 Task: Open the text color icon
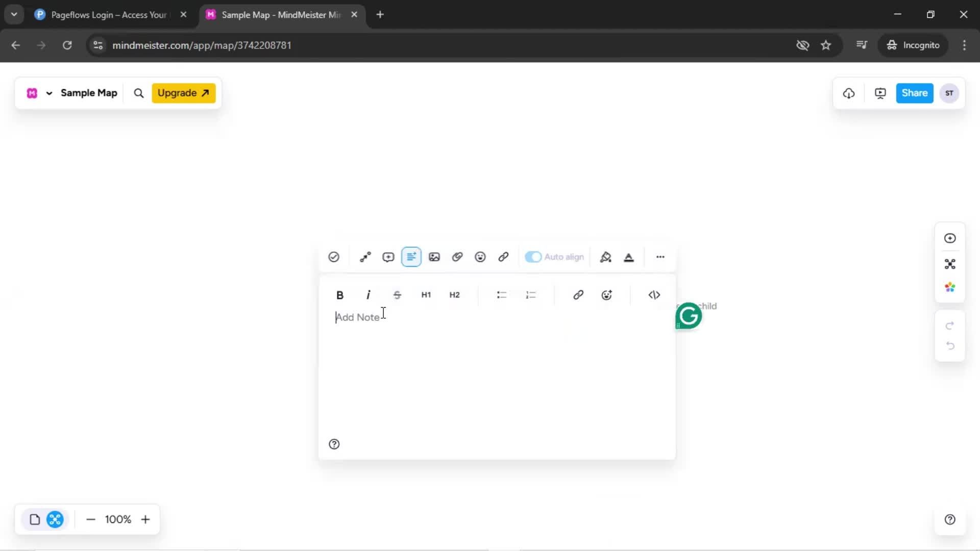click(629, 257)
